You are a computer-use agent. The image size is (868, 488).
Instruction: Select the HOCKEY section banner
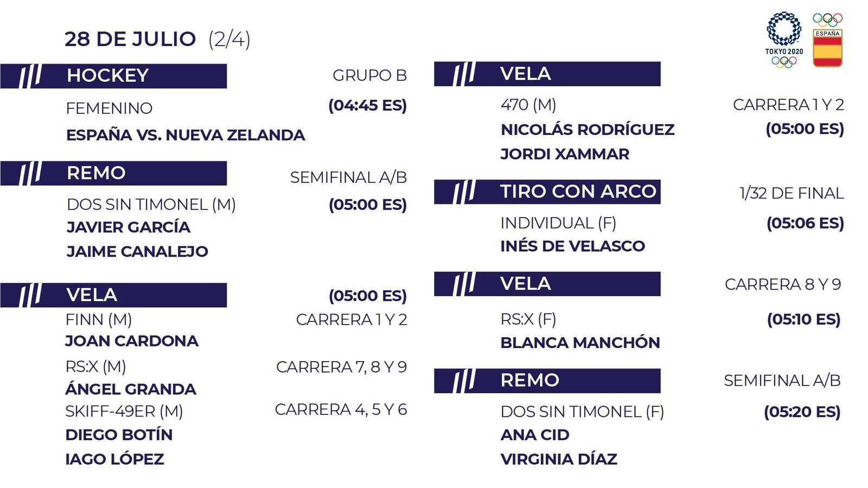[x=113, y=76]
